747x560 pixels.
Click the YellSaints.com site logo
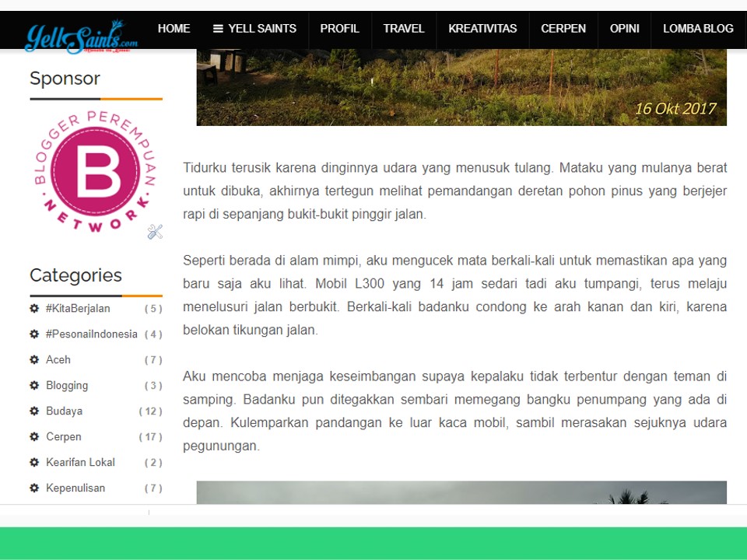82,33
